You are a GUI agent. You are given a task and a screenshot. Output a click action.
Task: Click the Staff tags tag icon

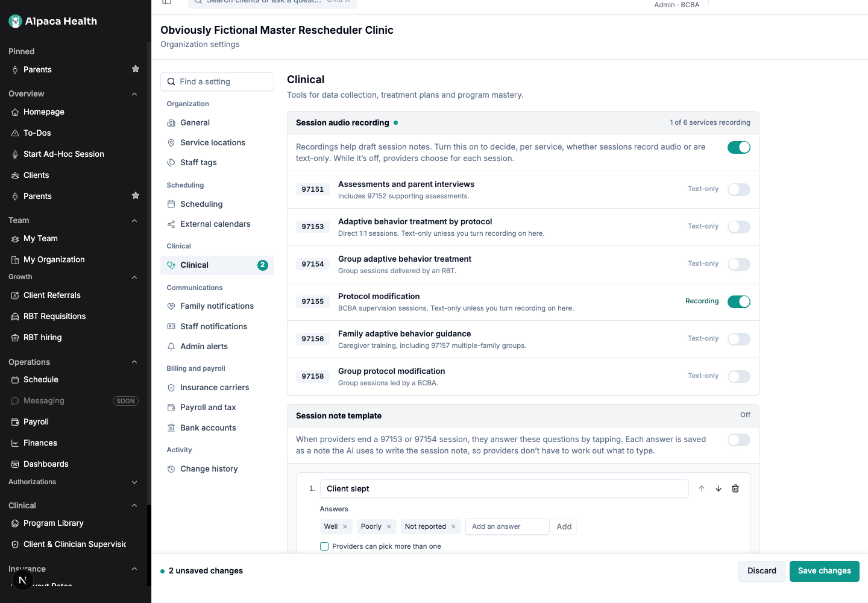point(171,163)
